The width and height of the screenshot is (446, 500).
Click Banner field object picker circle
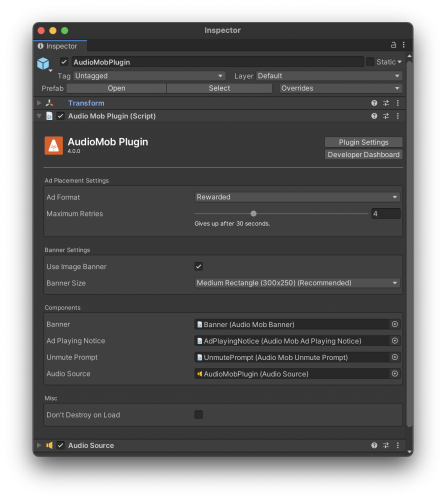(x=395, y=324)
